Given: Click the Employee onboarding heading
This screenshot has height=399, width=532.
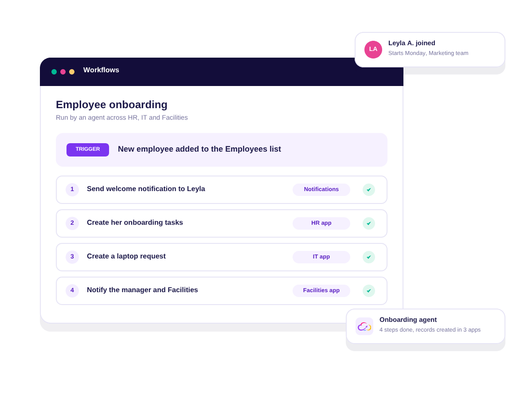Looking at the screenshot, I should (x=112, y=105).
